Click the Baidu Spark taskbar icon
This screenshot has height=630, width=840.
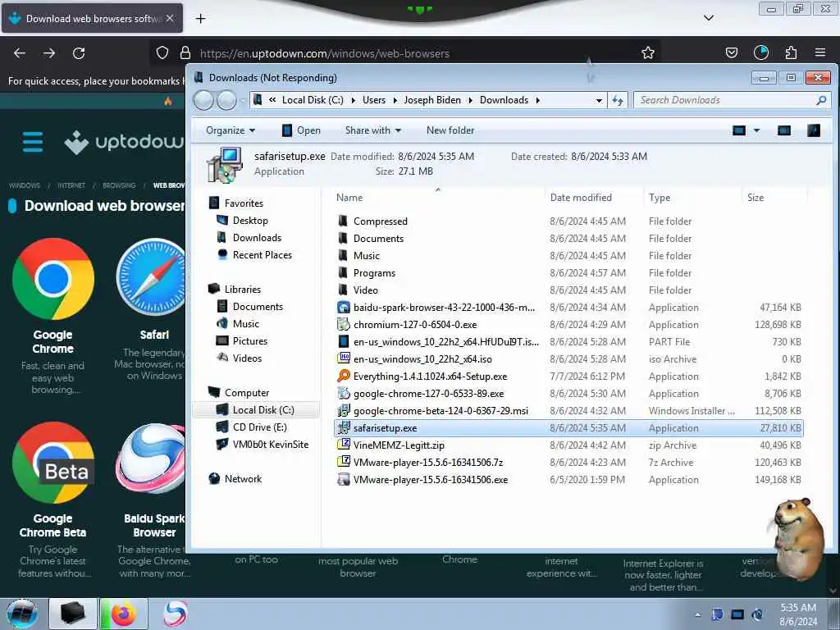coord(176,614)
